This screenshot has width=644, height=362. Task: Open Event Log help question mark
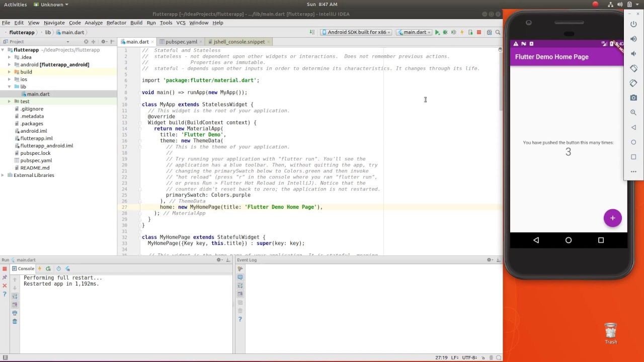240,319
